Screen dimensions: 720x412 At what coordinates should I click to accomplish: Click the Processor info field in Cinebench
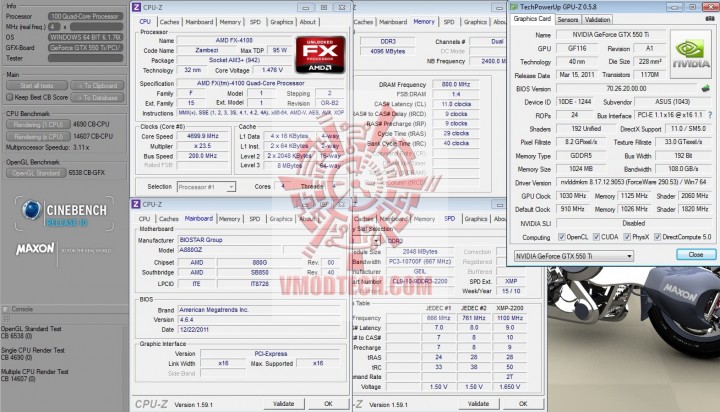pos(85,16)
